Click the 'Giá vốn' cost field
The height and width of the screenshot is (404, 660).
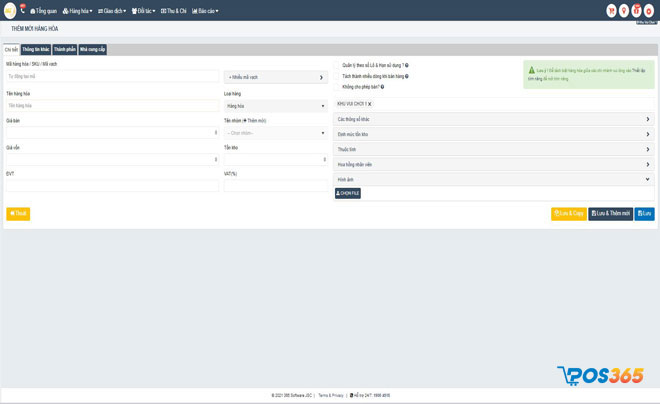click(x=112, y=159)
